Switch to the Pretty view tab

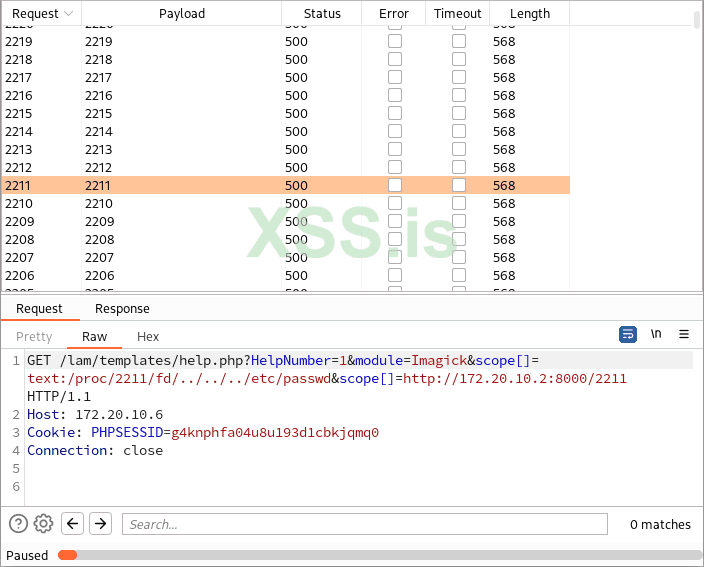[34, 337]
